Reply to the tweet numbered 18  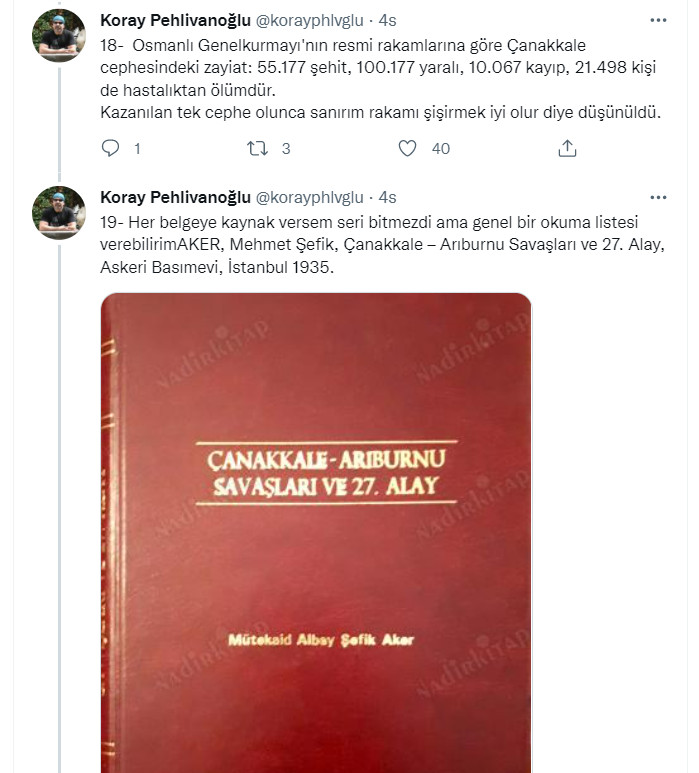tap(111, 149)
